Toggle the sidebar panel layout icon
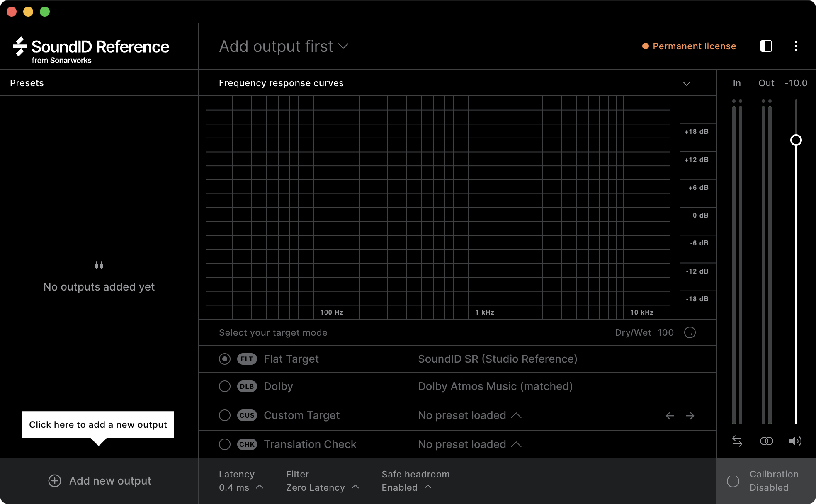This screenshot has width=816, height=504. pos(766,46)
